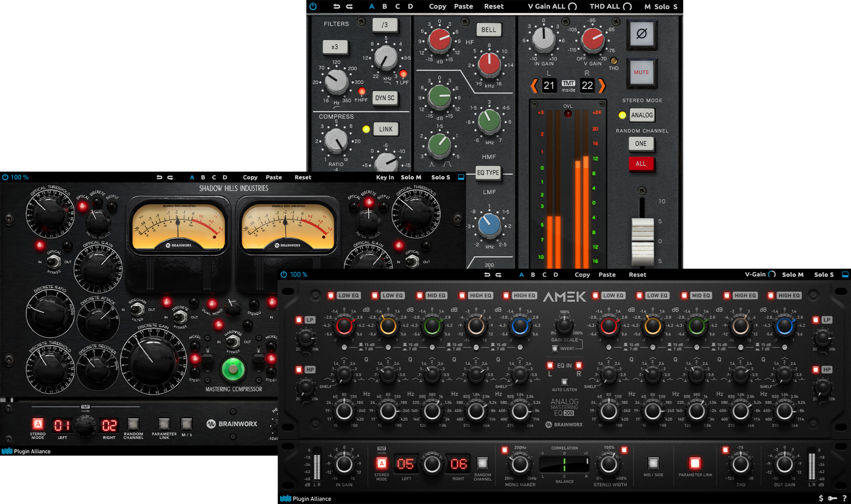The image size is (851, 504).
Task: Select preset slot D in AMEK EQ
Action: pyautogui.click(x=556, y=275)
